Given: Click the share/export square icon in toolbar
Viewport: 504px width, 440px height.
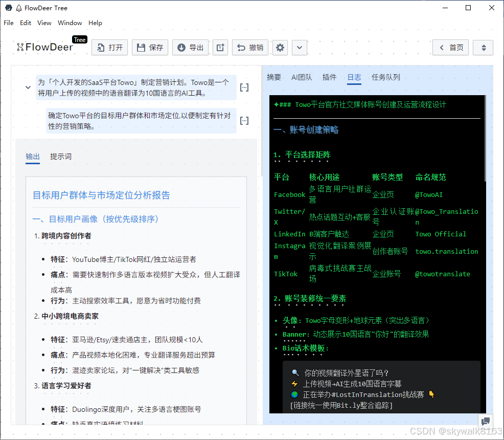Looking at the screenshot, I should click(220, 48).
